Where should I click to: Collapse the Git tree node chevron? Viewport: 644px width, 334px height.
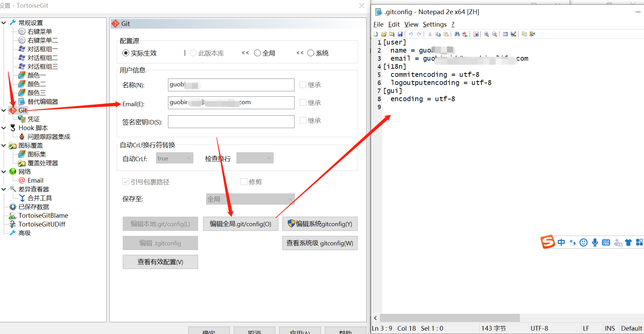tap(4, 110)
